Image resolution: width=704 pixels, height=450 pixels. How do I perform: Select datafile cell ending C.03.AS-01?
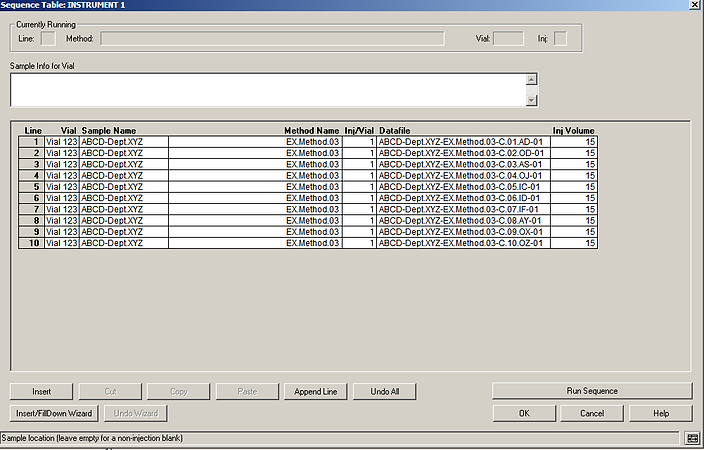463,164
